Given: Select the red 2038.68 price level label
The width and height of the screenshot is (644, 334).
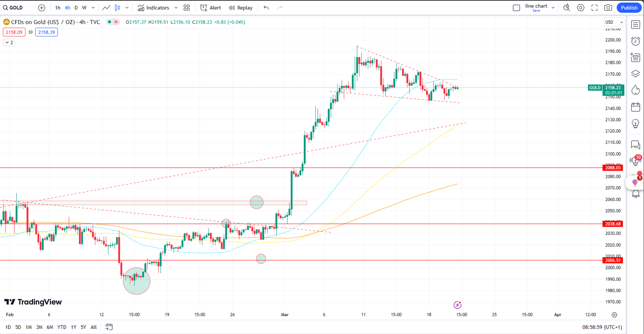Looking at the screenshot, I should [613, 224].
